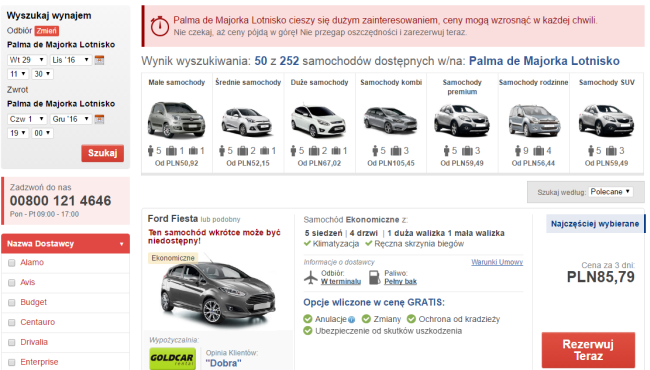
Task: Click the customer rating "Dobra"
Action: coord(223,363)
